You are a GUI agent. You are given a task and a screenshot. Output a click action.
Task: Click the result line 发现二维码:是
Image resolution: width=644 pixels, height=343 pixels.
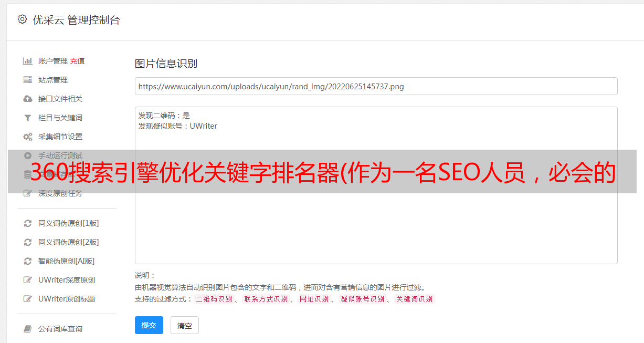(164, 116)
